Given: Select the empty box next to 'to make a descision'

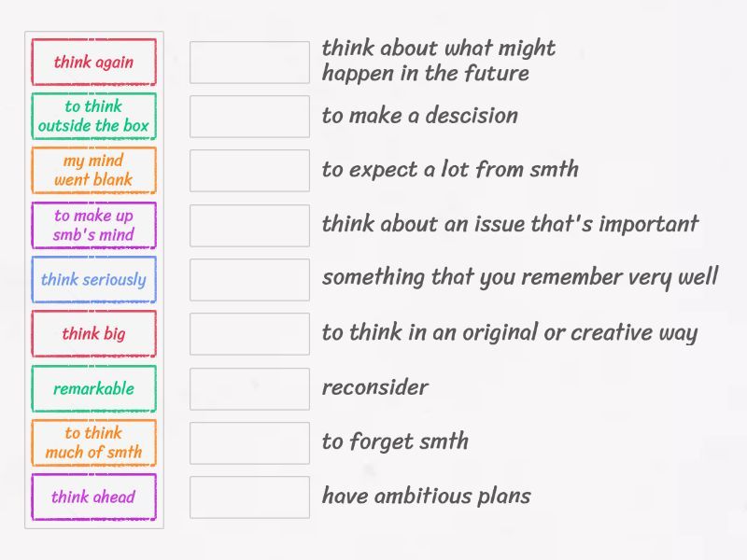Looking at the screenshot, I should pyautogui.click(x=249, y=117).
